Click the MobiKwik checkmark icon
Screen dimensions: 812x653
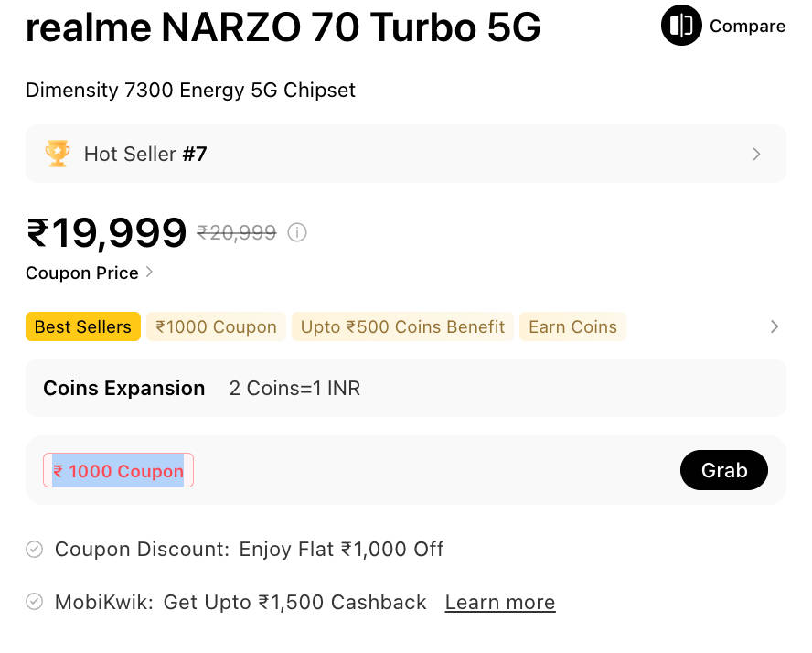coord(35,602)
